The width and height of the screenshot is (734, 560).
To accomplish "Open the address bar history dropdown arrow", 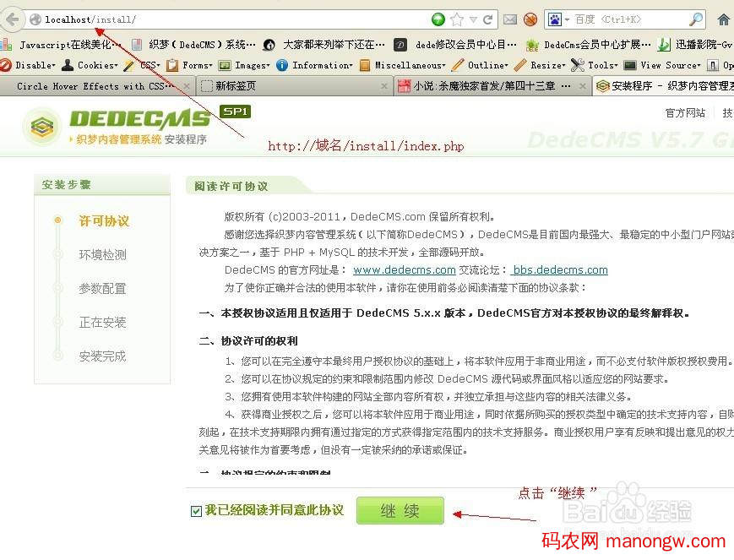I will click(473, 19).
